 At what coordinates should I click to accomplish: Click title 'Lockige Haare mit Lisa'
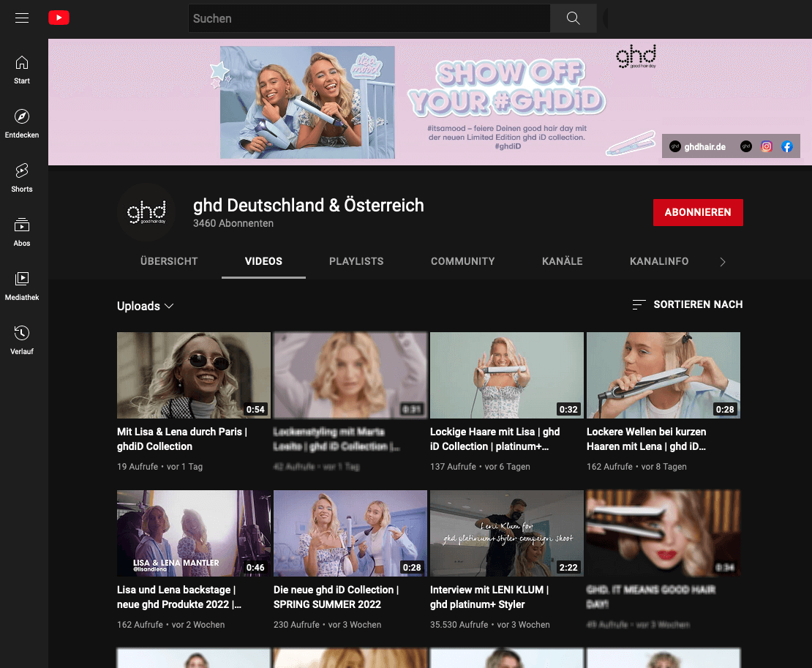click(x=495, y=439)
